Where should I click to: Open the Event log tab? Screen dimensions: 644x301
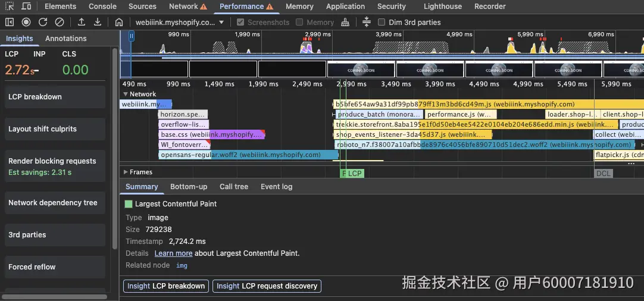click(x=276, y=186)
